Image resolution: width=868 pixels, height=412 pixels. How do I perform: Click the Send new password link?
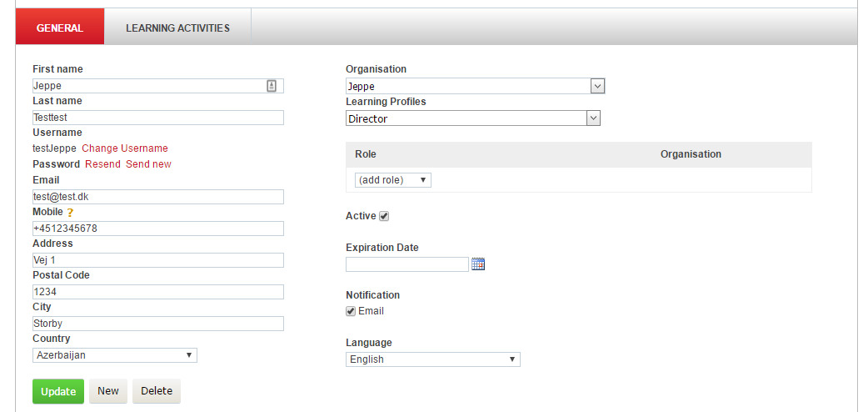coord(148,164)
